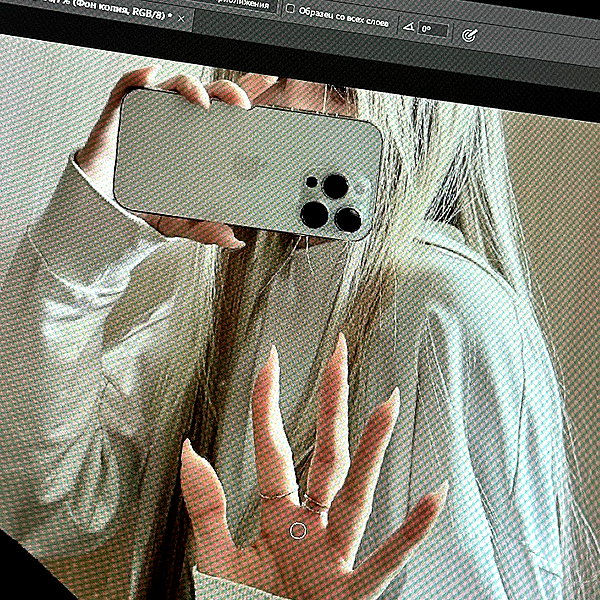
Task: Click the brush angle icon
Action: (409, 26)
